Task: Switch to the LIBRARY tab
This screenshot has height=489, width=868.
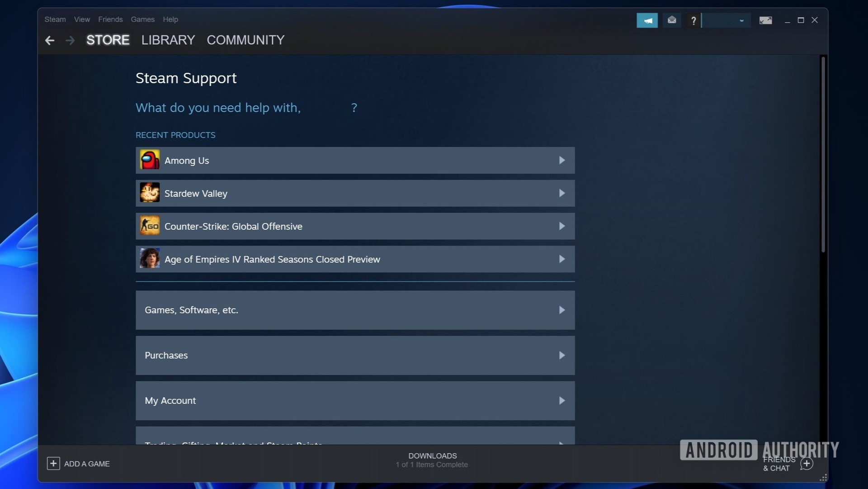Action: point(168,40)
